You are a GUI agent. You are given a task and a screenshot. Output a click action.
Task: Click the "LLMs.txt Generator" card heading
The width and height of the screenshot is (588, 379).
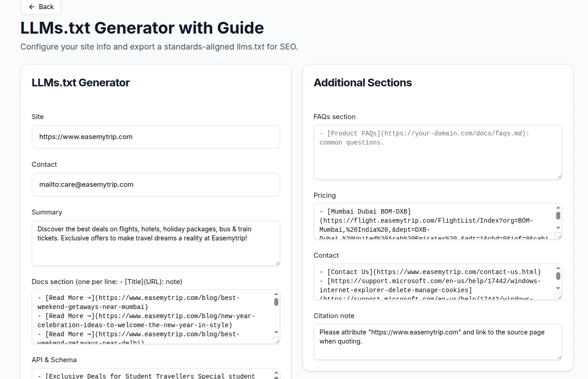coord(81,83)
